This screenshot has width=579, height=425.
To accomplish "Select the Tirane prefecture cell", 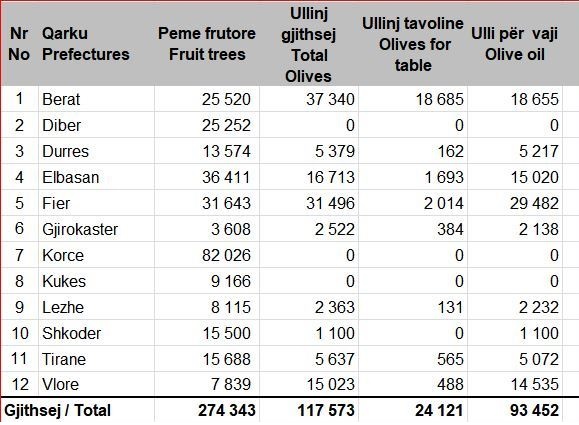I will coord(96,359).
